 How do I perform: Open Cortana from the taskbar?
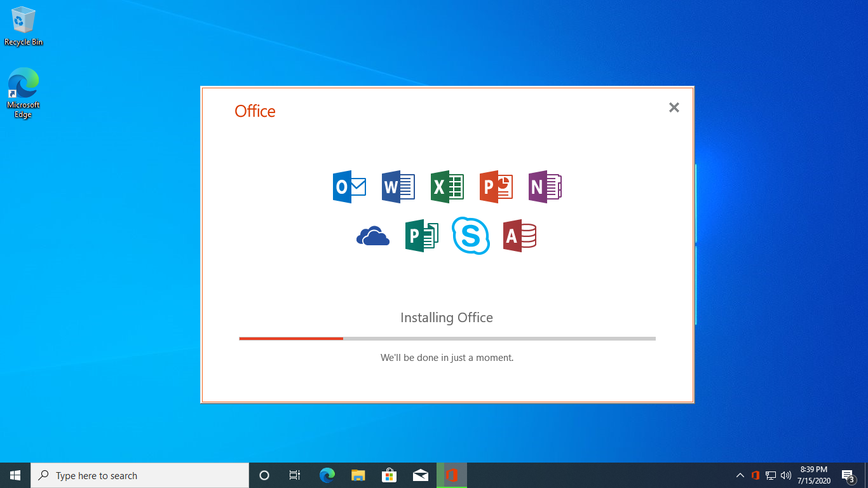pos(264,475)
